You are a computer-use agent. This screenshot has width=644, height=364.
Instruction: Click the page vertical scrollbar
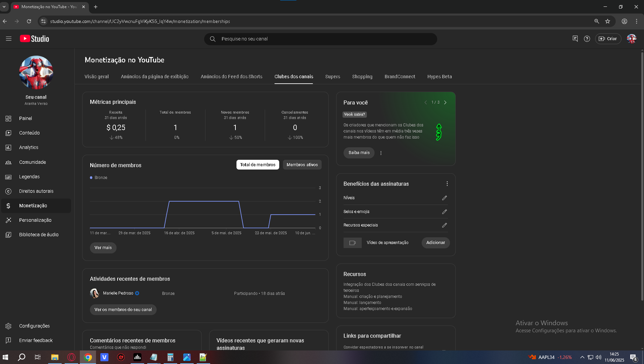642,176
